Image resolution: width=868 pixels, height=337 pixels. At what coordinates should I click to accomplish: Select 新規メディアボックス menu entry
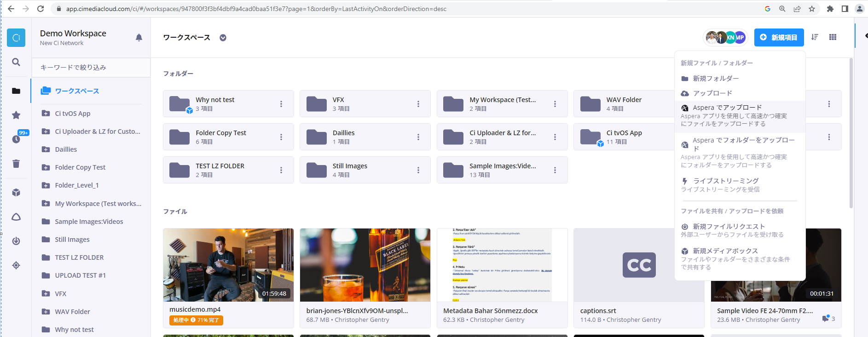(740, 259)
